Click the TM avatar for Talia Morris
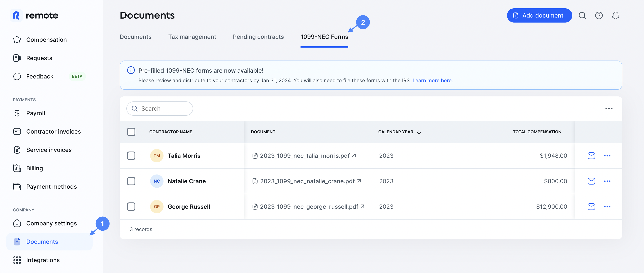Viewport: 644px width, 273px height. click(x=157, y=156)
